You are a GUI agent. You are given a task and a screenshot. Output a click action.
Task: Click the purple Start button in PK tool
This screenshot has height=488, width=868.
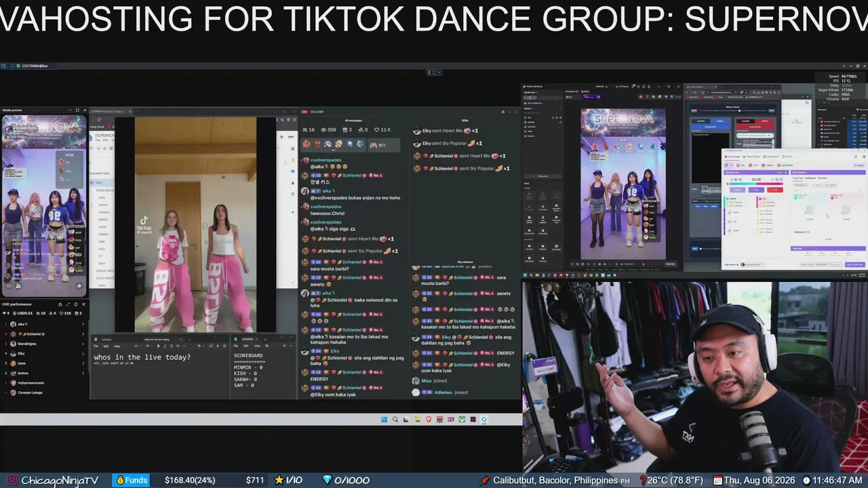coord(756,190)
